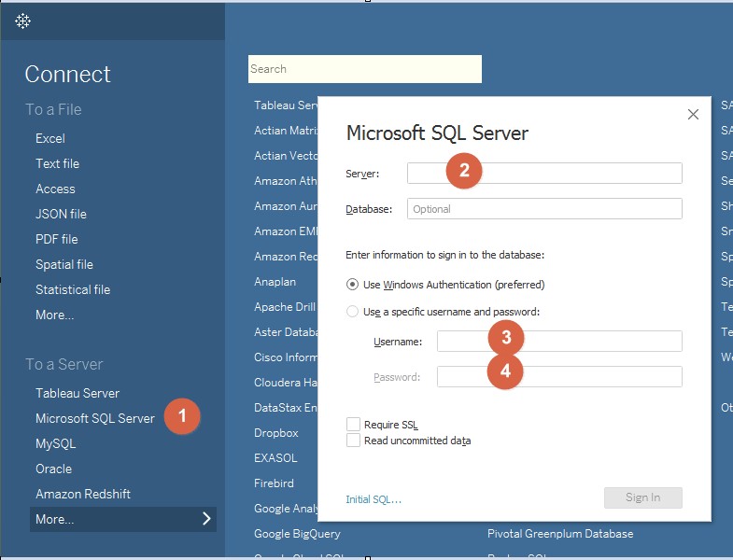Select Firebird connector

point(274,483)
